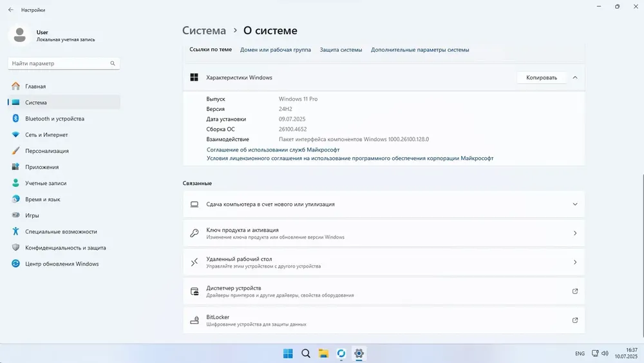This screenshot has height=363, width=644.
Task: Click the Диспетчер устройств icon
Action: pos(194,291)
